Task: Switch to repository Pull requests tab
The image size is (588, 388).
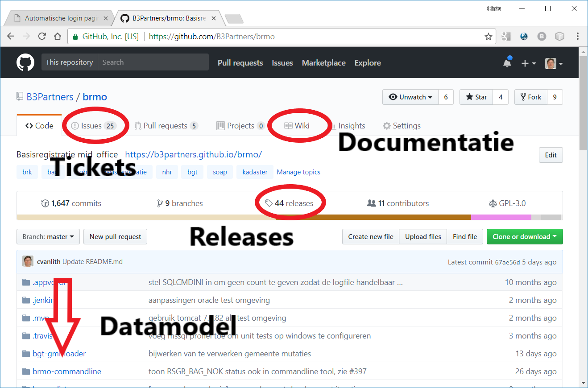Action: coord(166,126)
